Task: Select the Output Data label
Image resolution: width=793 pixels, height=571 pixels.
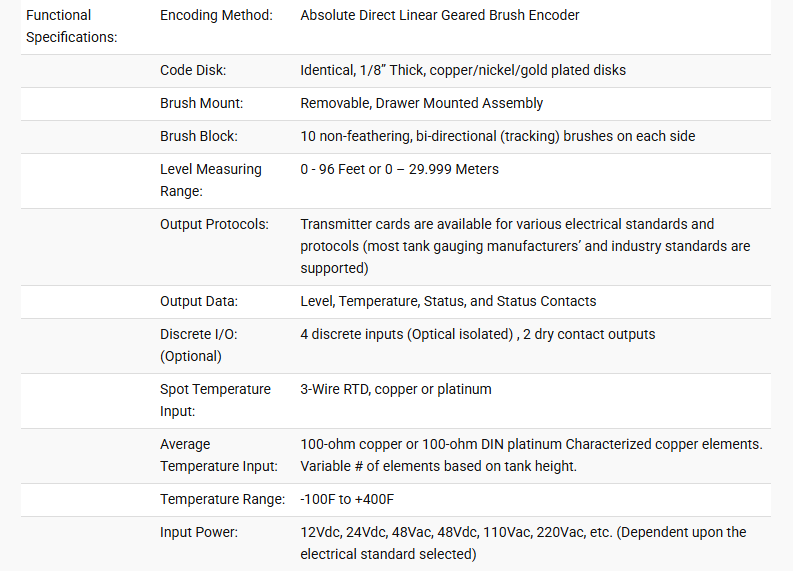Action: tap(199, 301)
